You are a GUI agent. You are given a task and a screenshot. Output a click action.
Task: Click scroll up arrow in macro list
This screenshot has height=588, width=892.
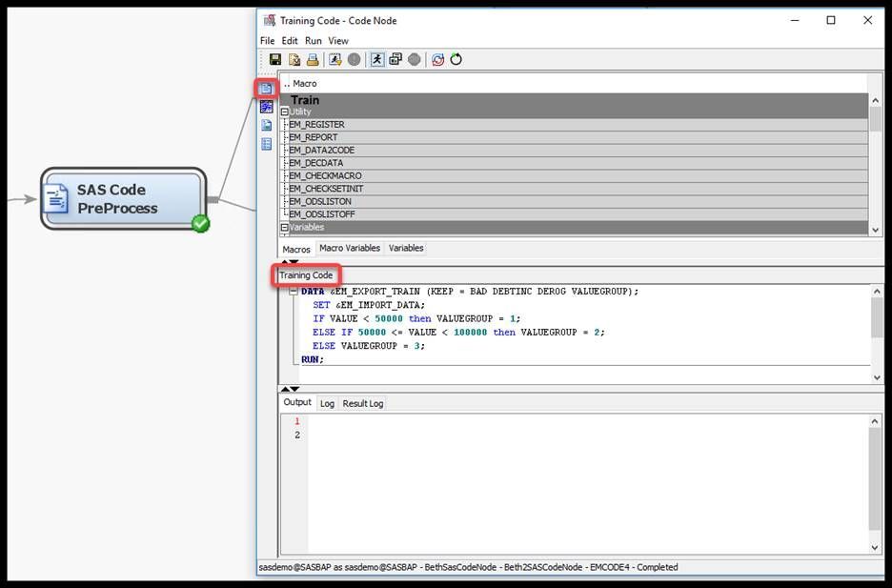point(876,100)
